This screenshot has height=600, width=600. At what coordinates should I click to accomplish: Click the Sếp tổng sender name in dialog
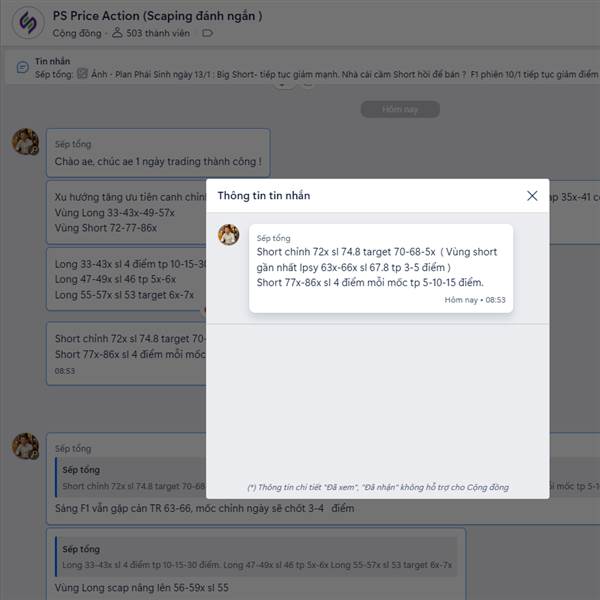273,238
